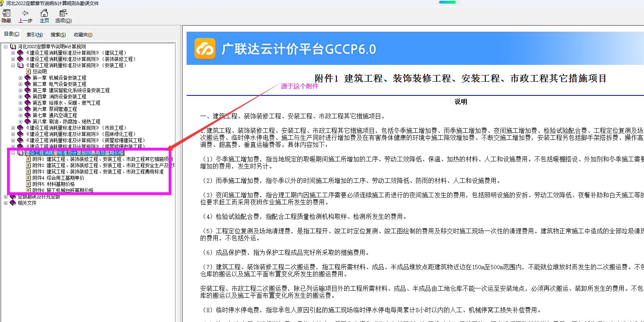The height and width of the screenshot is (322, 644).
Task: Click the book icon beside 第六章 泵间管道工程
Action: [28, 109]
